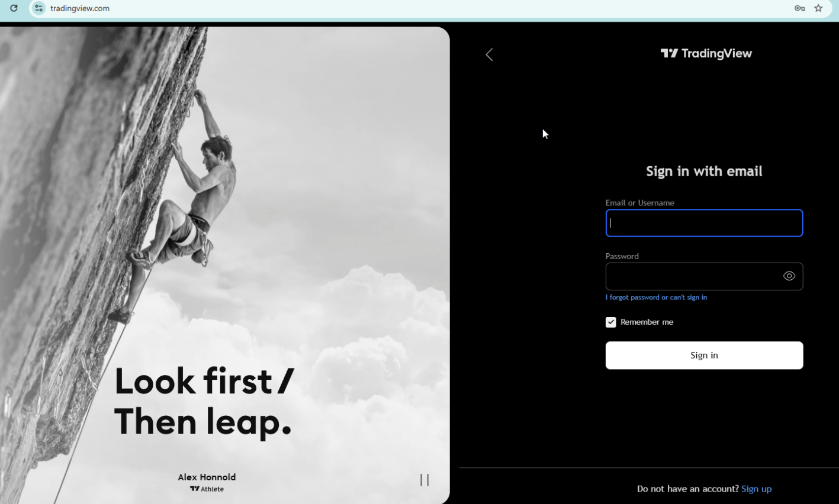Click the white Sign in button
This screenshot has width=839, height=504.
click(704, 356)
